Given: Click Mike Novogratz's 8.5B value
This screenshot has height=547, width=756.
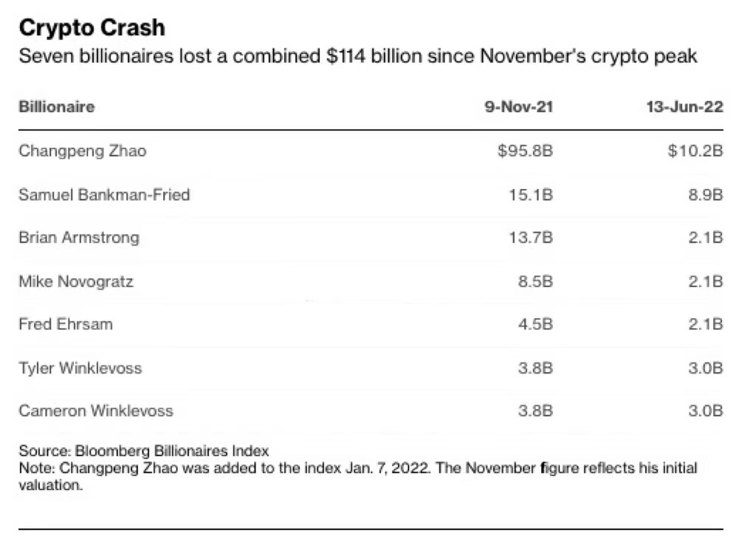Looking at the screenshot, I should pyautogui.click(x=535, y=281).
